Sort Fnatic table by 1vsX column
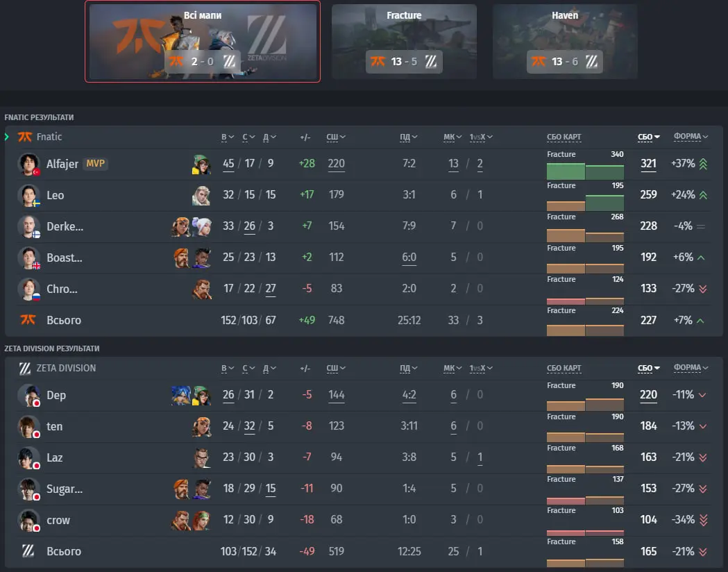The image size is (728, 572). pyautogui.click(x=480, y=137)
